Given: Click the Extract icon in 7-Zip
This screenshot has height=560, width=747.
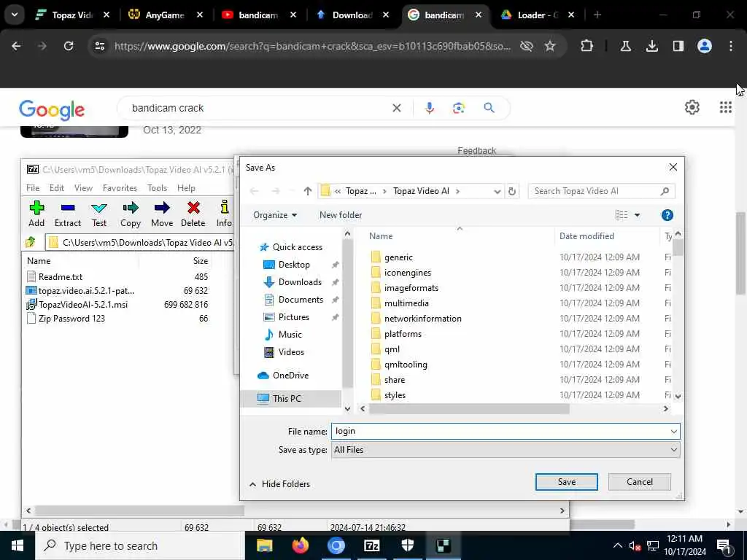Looking at the screenshot, I should 68,214.
